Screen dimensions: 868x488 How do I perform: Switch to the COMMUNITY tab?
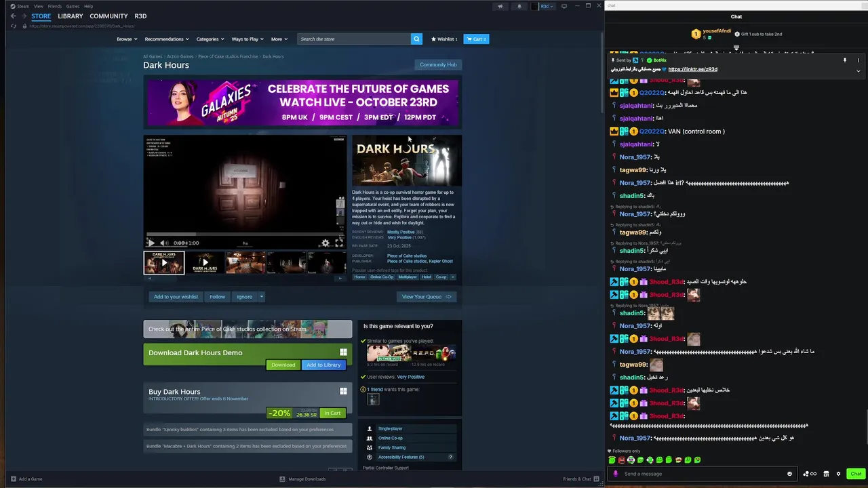pos(108,16)
